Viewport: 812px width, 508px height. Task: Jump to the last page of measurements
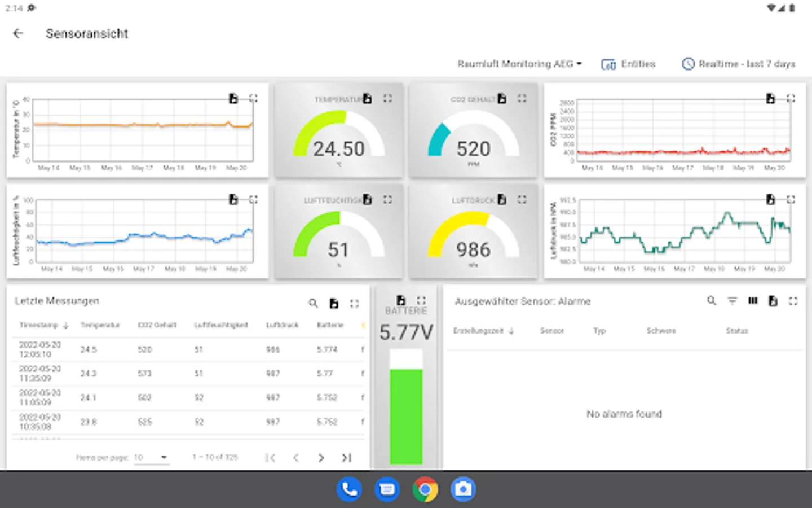(347, 458)
